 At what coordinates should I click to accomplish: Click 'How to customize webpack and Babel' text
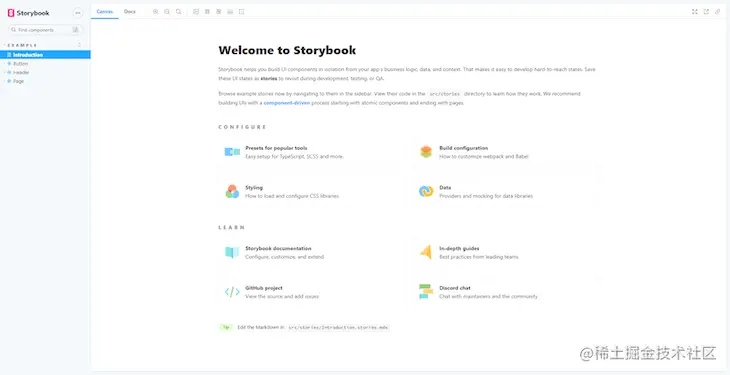[484, 157]
